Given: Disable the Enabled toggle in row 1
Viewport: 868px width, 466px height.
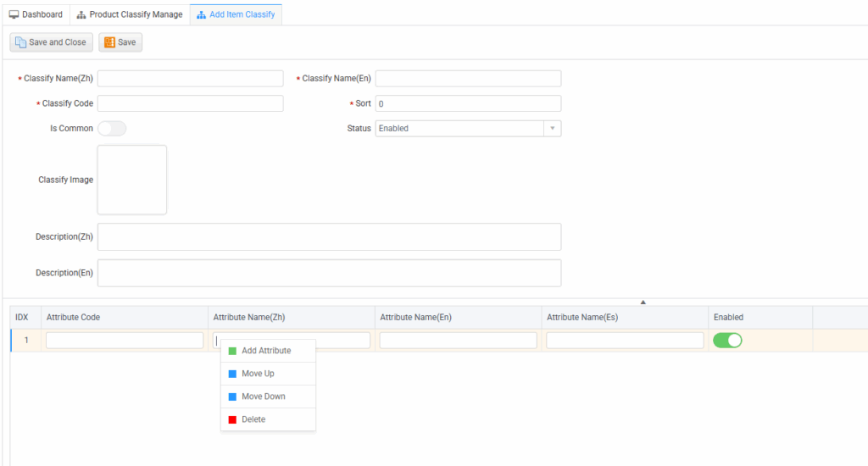Looking at the screenshot, I should point(727,340).
